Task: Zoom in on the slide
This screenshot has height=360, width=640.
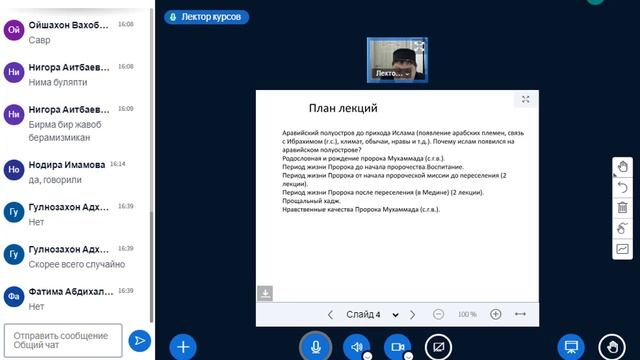Action: [496, 314]
